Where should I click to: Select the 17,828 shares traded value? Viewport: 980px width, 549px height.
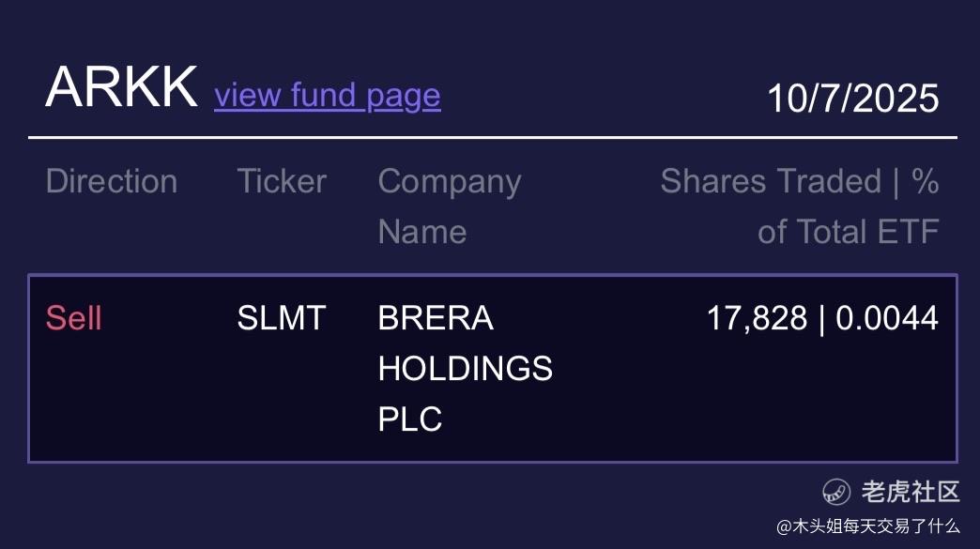coord(757,318)
